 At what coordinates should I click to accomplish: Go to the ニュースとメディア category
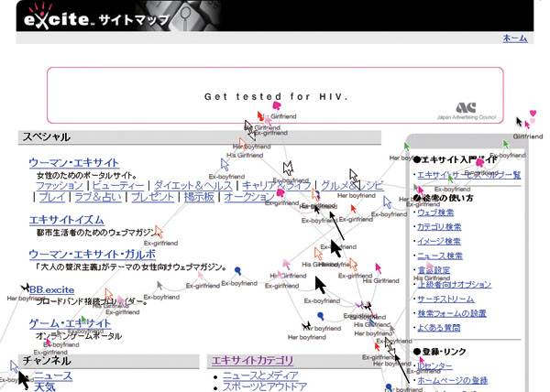pos(260,376)
